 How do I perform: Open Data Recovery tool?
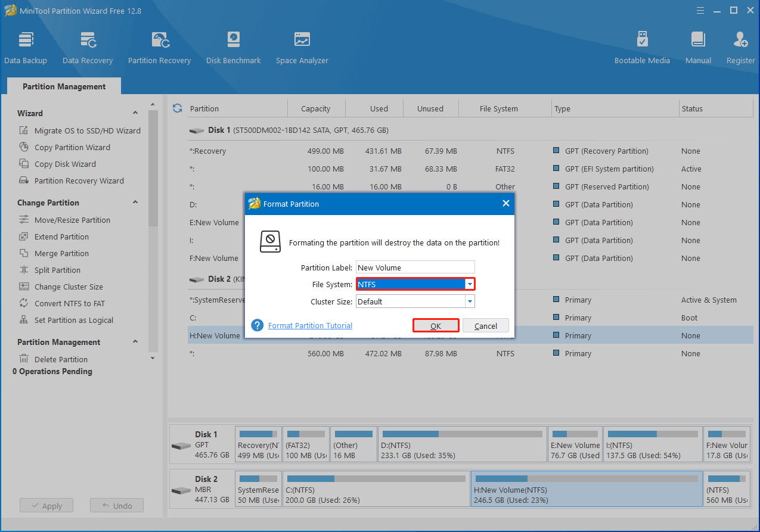(x=88, y=48)
